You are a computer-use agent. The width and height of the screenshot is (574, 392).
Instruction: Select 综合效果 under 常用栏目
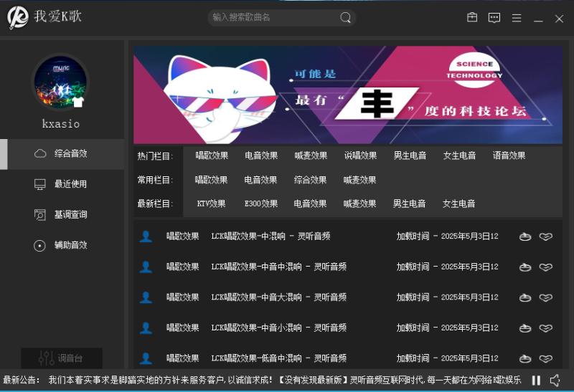(310, 180)
